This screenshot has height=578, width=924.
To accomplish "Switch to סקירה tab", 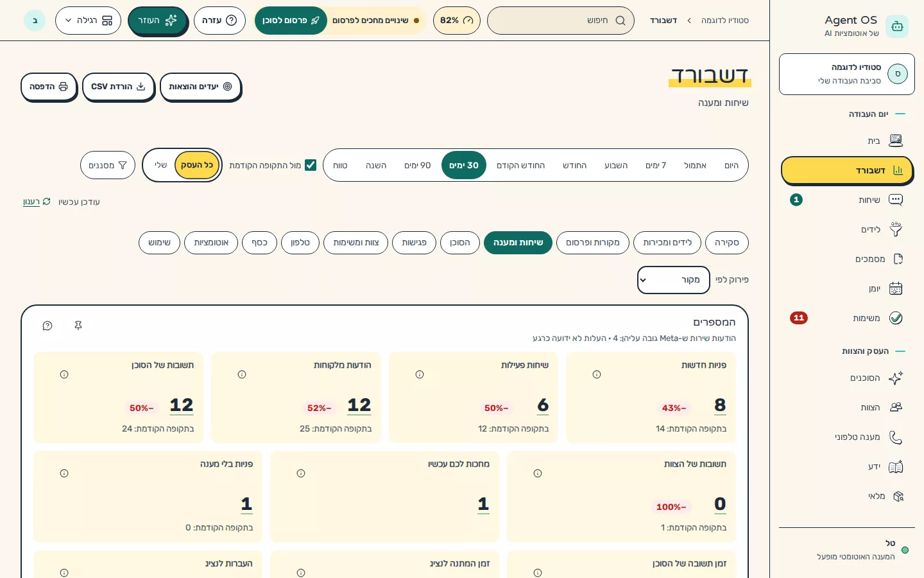I will (726, 243).
